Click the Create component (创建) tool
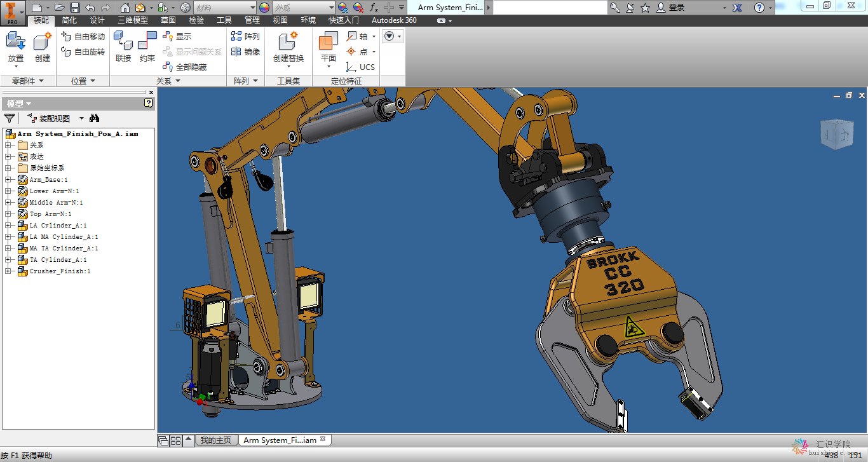Screen dimensions: 868x462 point(43,48)
